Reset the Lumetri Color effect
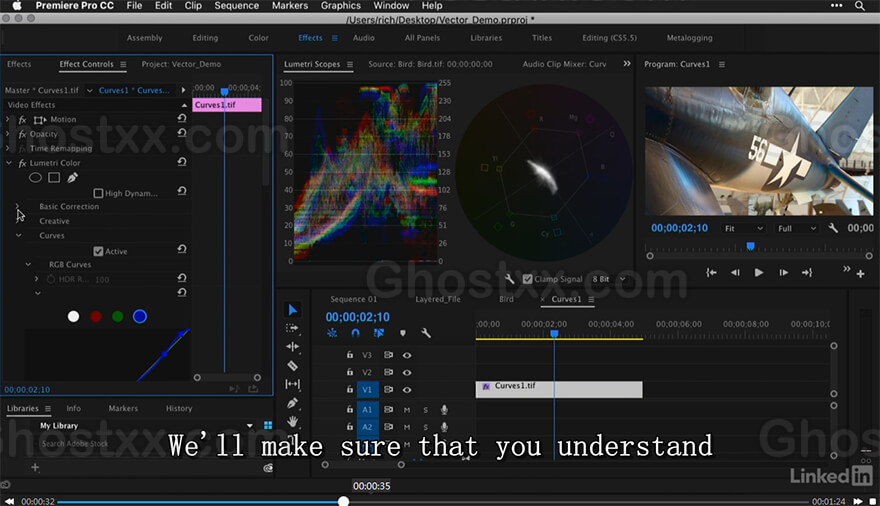The height and width of the screenshot is (506, 880). [182, 162]
